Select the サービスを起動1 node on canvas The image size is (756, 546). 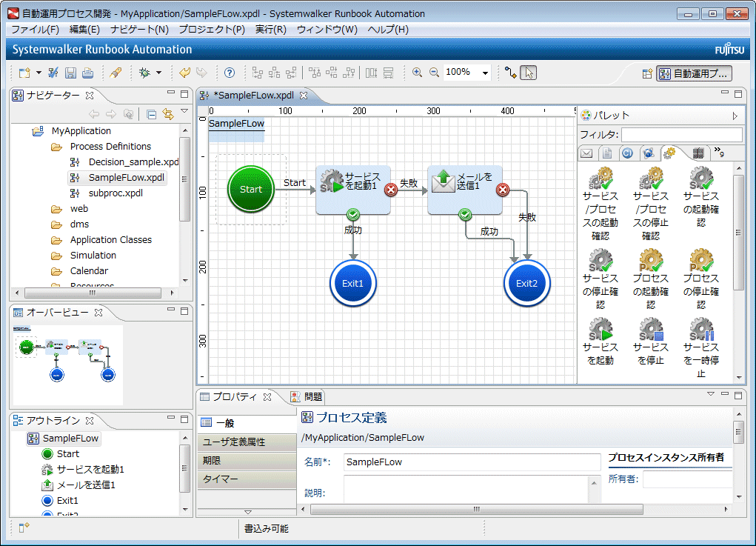coord(353,190)
